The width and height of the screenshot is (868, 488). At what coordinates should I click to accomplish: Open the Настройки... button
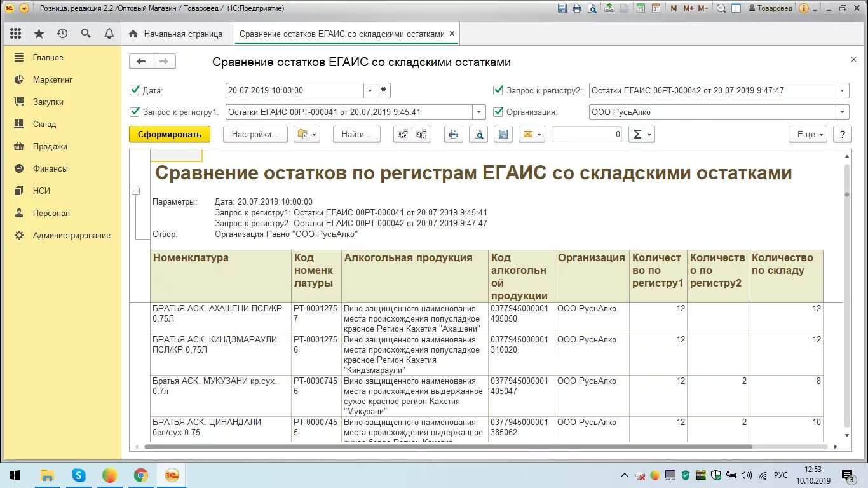pos(255,134)
